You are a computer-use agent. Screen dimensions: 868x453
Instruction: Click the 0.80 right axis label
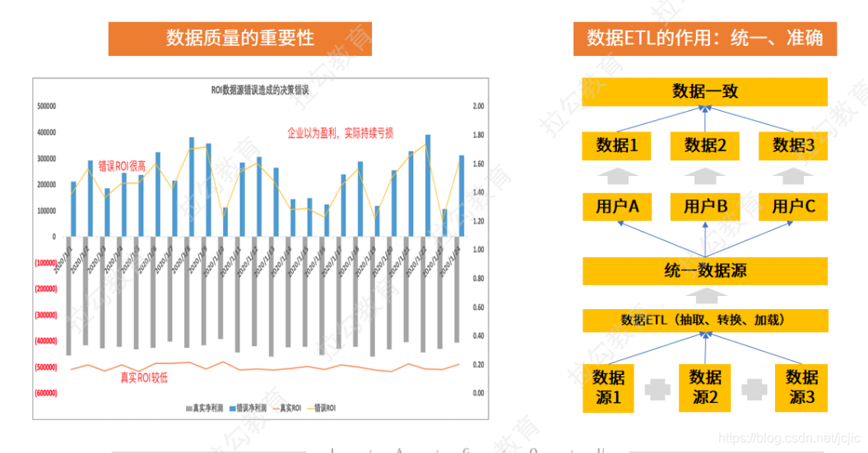[x=478, y=279]
